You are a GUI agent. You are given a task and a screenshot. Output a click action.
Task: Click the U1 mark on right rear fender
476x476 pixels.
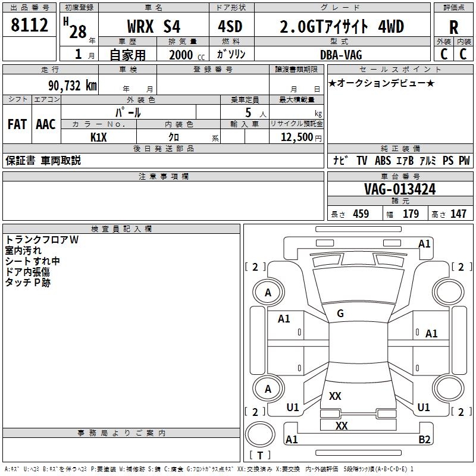424,408
